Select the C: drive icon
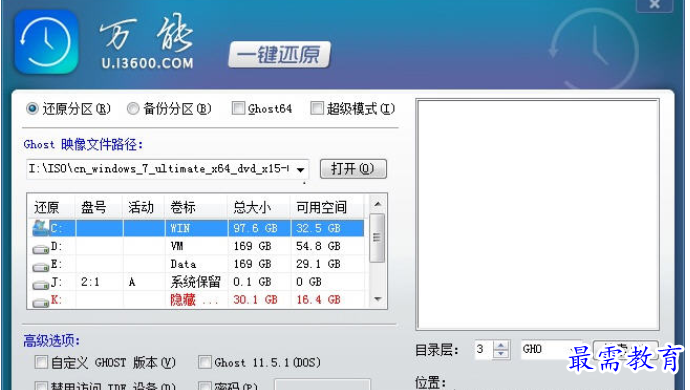Screen dimensions: 690x390 click(x=40, y=228)
